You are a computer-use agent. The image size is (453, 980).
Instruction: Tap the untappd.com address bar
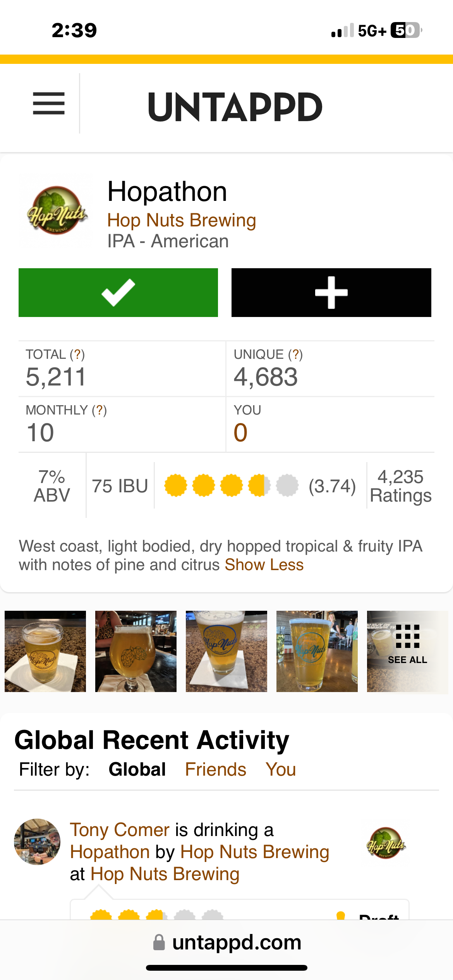point(227,942)
